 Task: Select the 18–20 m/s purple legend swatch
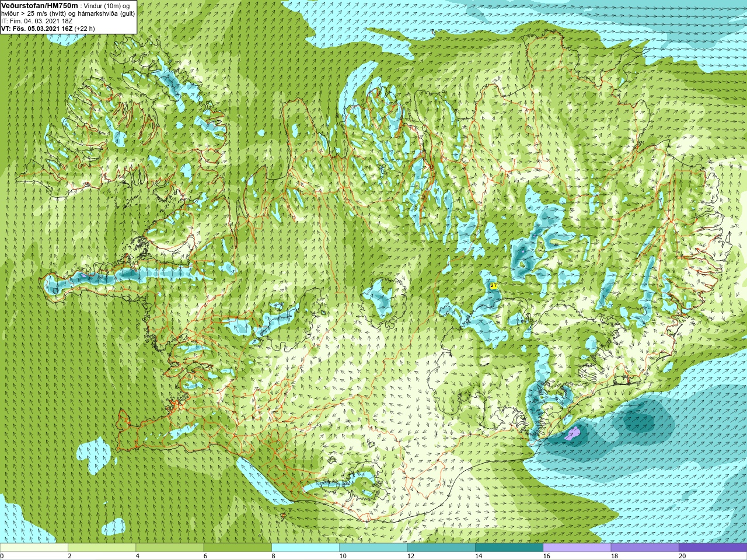coord(645,548)
